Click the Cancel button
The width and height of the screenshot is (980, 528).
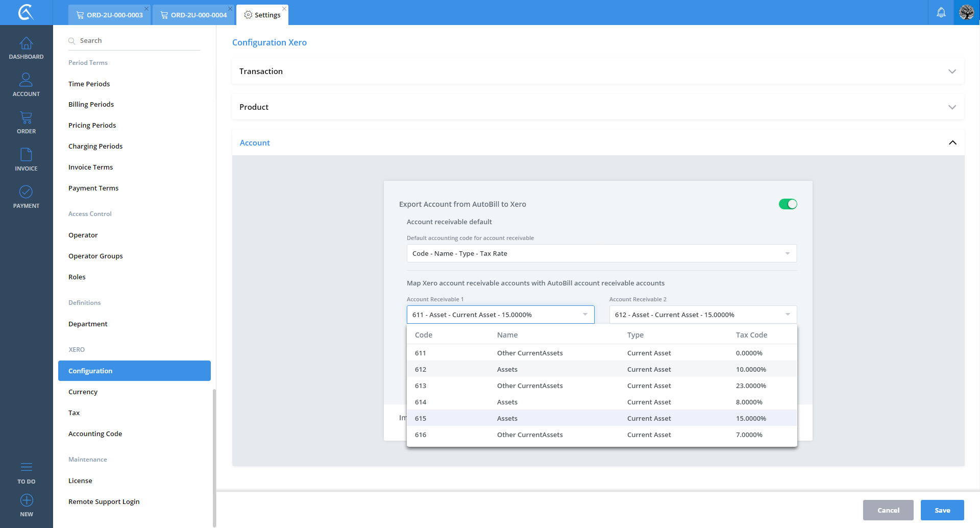pos(888,510)
